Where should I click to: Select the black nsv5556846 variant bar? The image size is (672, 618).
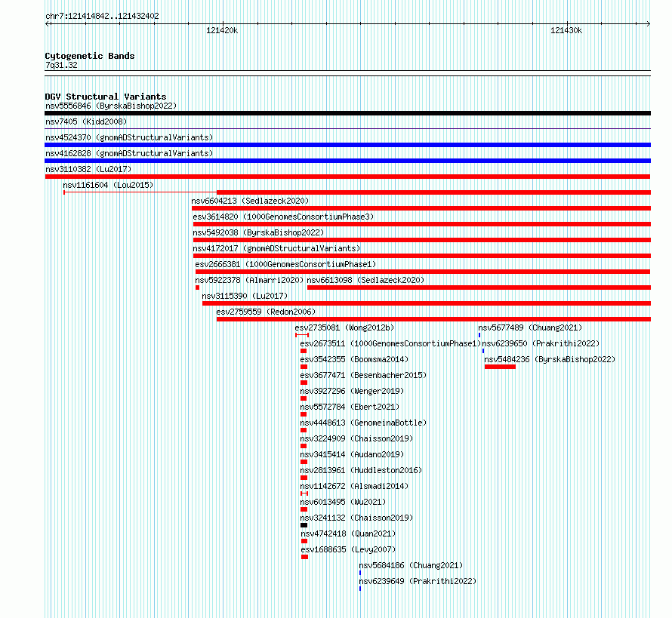(x=347, y=113)
